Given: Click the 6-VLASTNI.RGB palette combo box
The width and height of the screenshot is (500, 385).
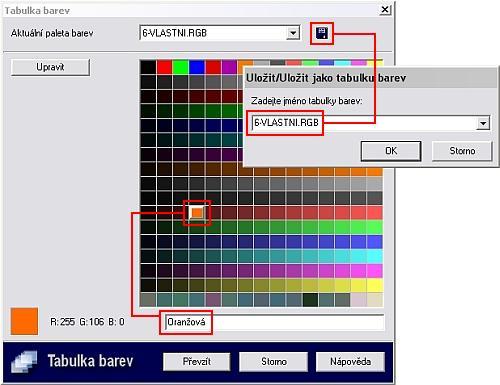Looking at the screenshot, I should point(220,33).
